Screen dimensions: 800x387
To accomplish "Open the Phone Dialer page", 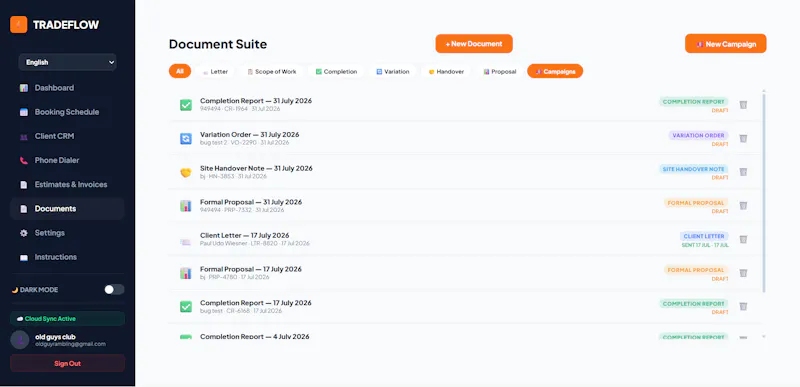I will coord(67,160).
